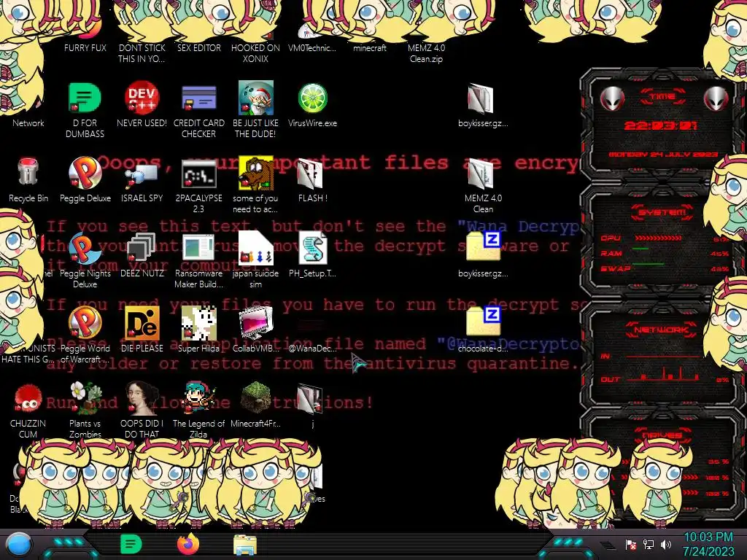Select the @WanaDec... desktop item
This screenshot has height=560, width=747.
click(x=312, y=348)
